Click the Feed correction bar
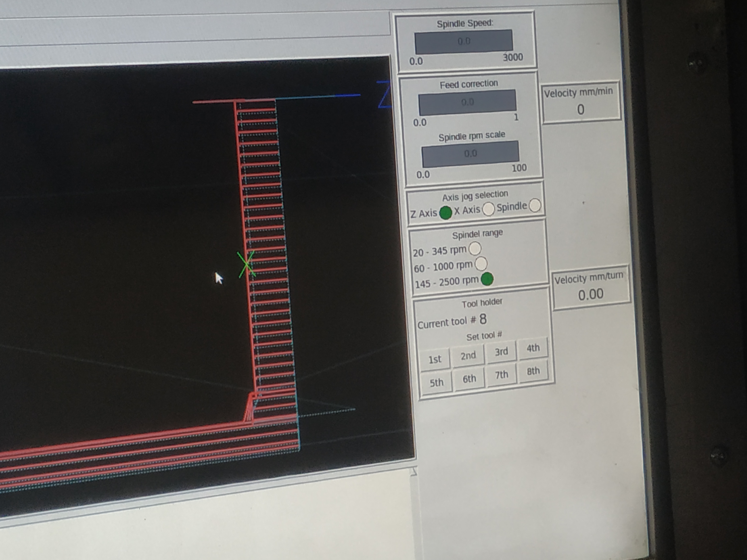The width and height of the screenshot is (747, 560). [x=467, y=102]
